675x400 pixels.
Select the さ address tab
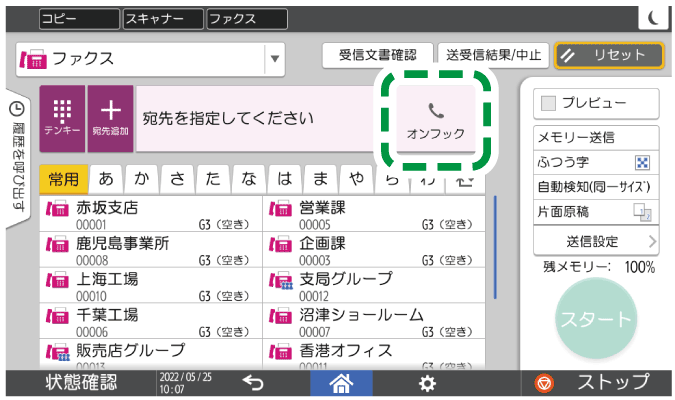178,179
